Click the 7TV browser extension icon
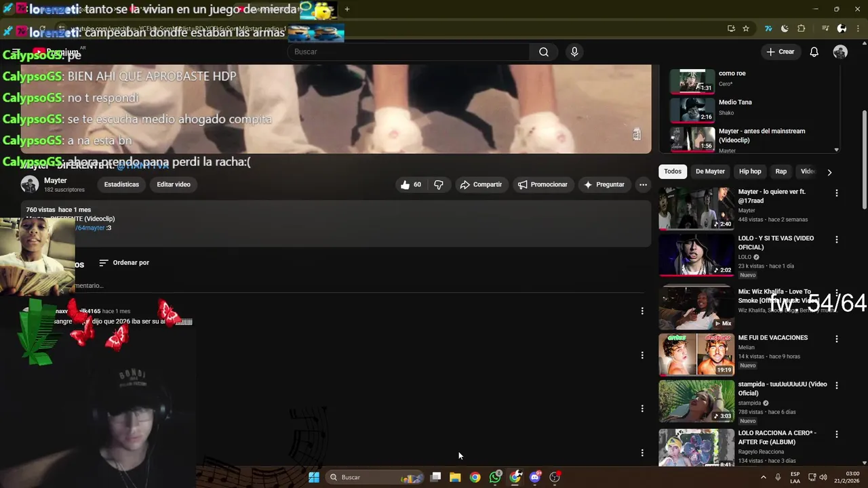 [768, 28]
